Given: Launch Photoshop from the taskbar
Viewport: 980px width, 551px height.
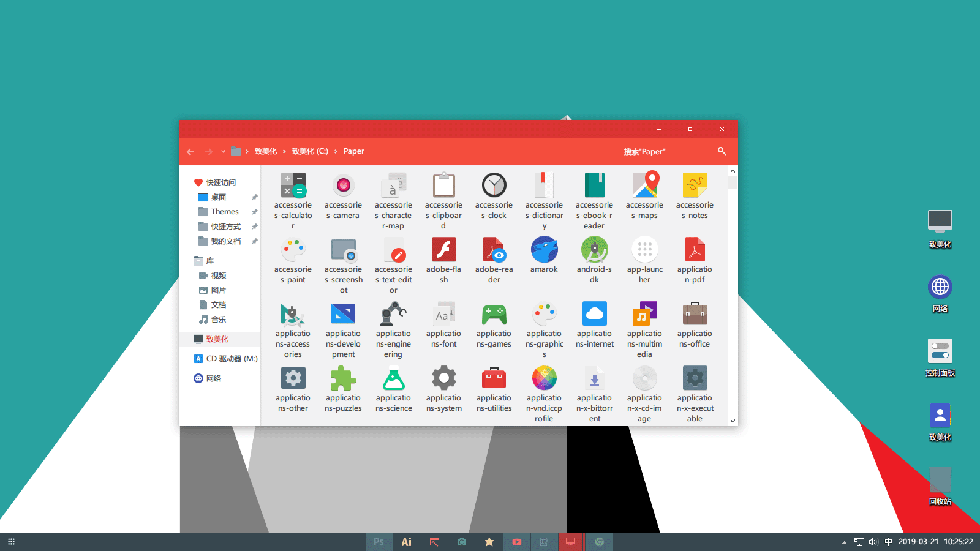Looking at the screenshot, I should click(379, 542).
